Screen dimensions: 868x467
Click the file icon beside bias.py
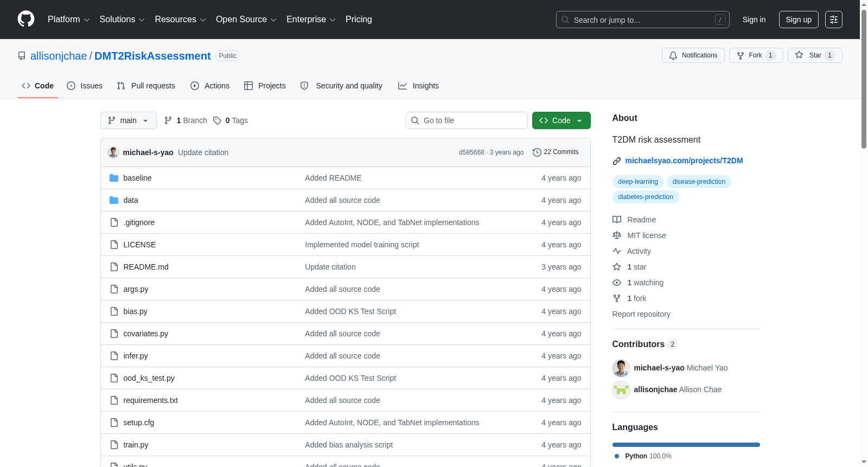(x=114, y=311)
